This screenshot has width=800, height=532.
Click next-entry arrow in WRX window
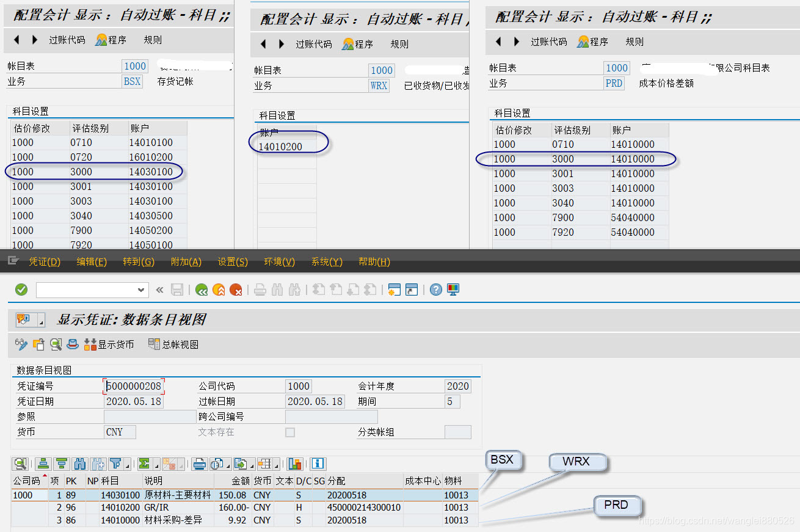282,44
